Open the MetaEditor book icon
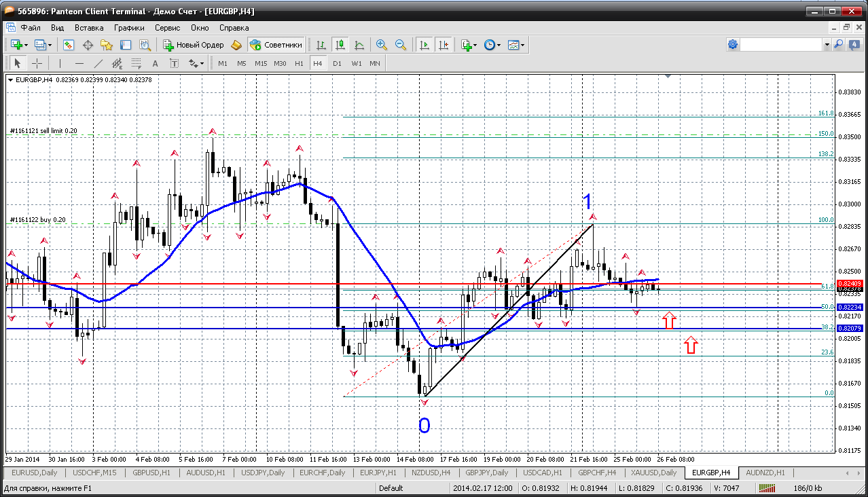This screenshot has height=497, width=868. (x=236, y=45)
